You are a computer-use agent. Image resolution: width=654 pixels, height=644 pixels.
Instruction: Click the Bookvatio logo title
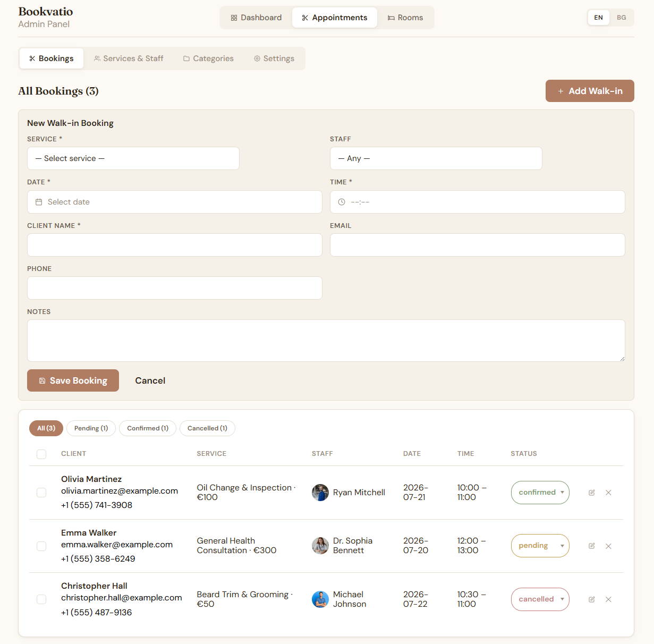click(46, 12)
